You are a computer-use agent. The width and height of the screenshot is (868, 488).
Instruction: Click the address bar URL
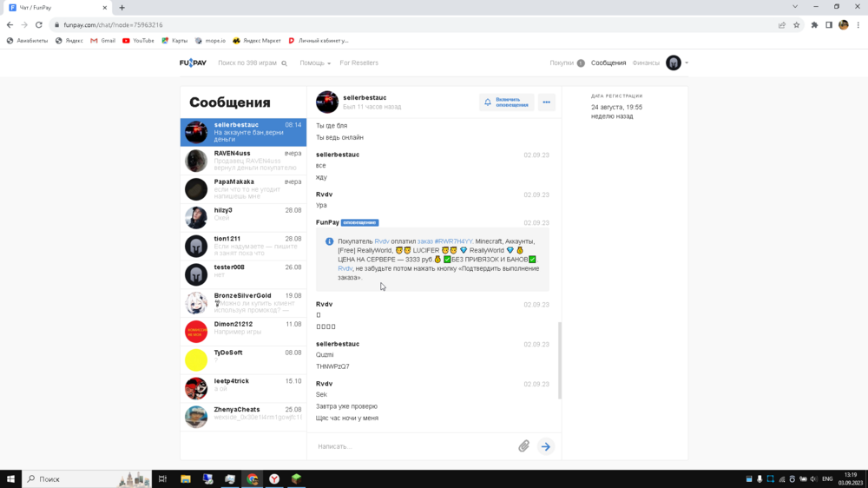click(113, 25)
